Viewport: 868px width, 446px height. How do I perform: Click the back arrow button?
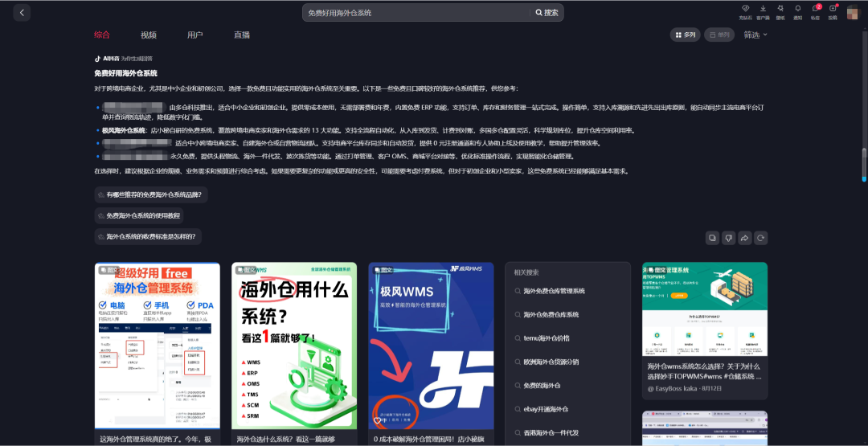22,13
